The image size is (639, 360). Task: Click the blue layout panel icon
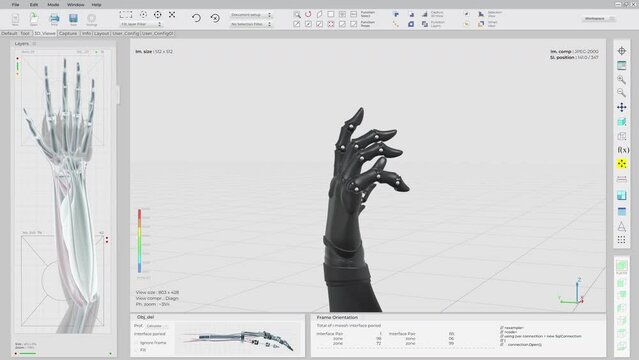(x=621, y=195)
